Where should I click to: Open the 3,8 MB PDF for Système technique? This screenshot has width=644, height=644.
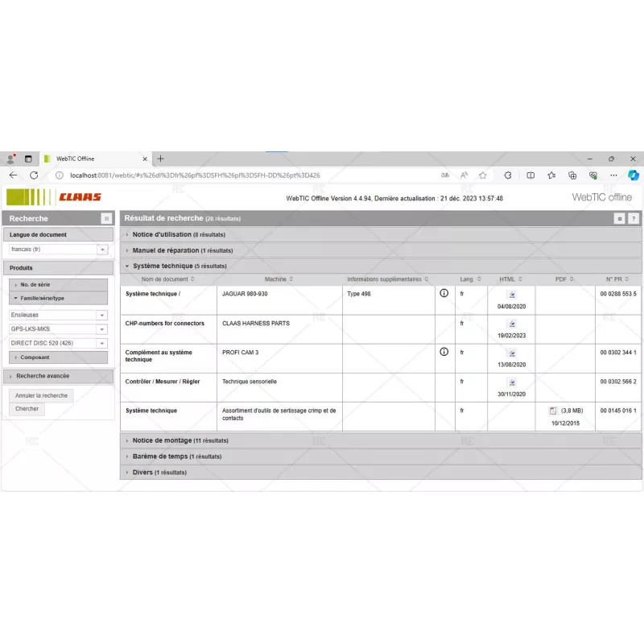coord(553,411)
